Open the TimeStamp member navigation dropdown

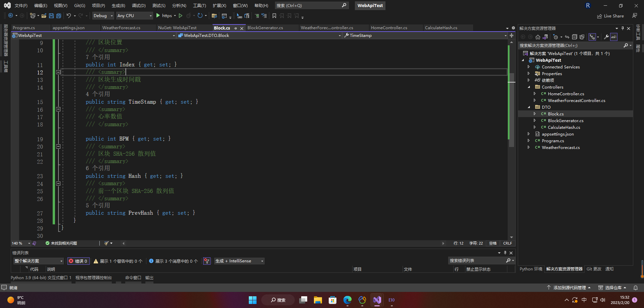(425, 36)
